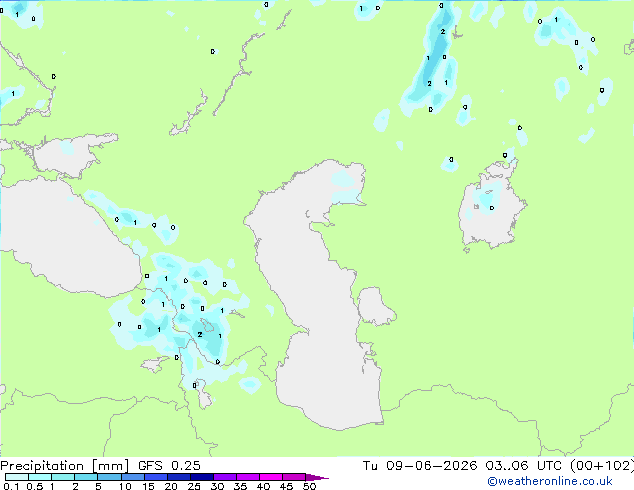Click the 'Tu 09-06-2026' date text

(420, 466)
